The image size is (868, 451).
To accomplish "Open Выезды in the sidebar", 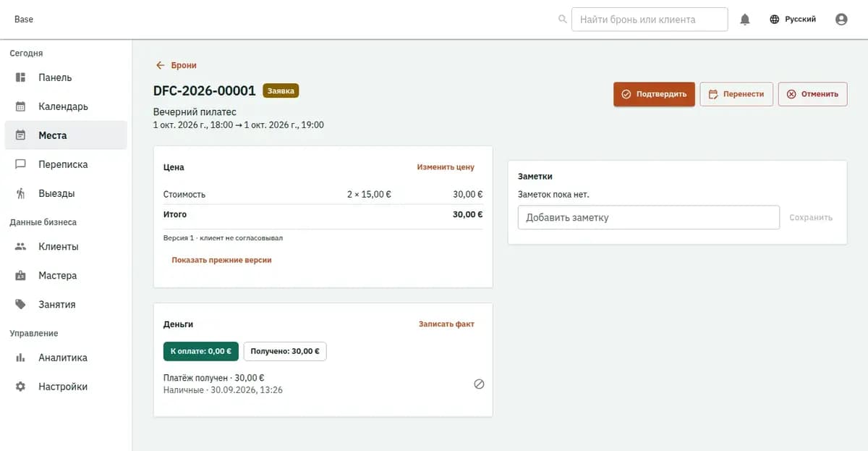I will [x=66, y=193].
